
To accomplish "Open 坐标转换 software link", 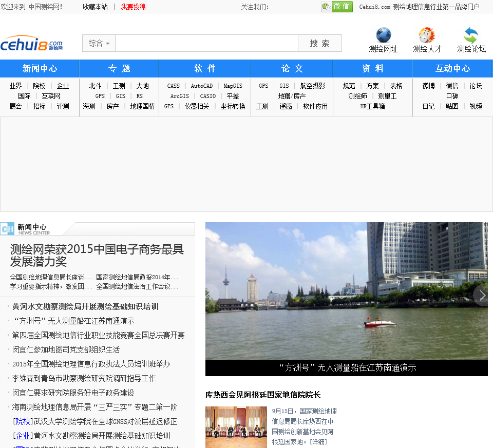I will click(233, 107).
